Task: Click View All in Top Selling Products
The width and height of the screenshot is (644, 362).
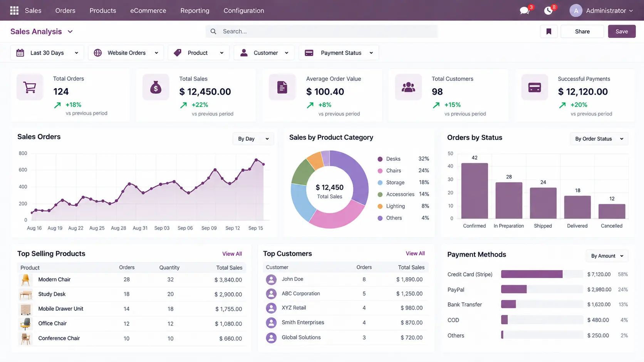Action: [x=232, y=254]
